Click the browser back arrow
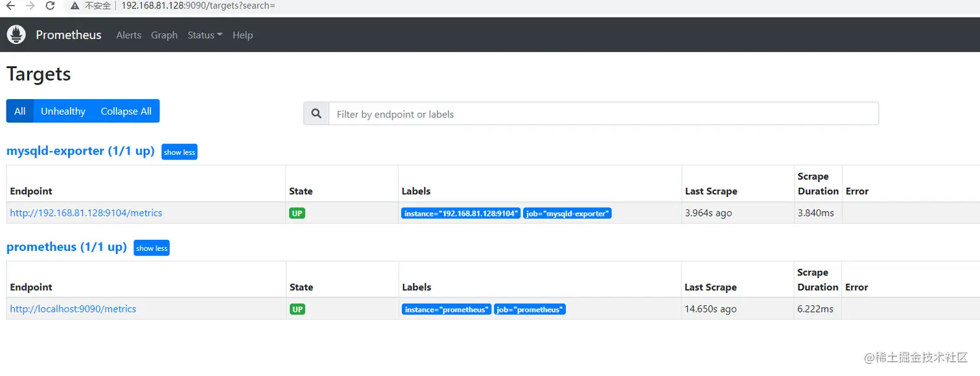The height and width of the screenshot is (376, 980). pos(10,6)
